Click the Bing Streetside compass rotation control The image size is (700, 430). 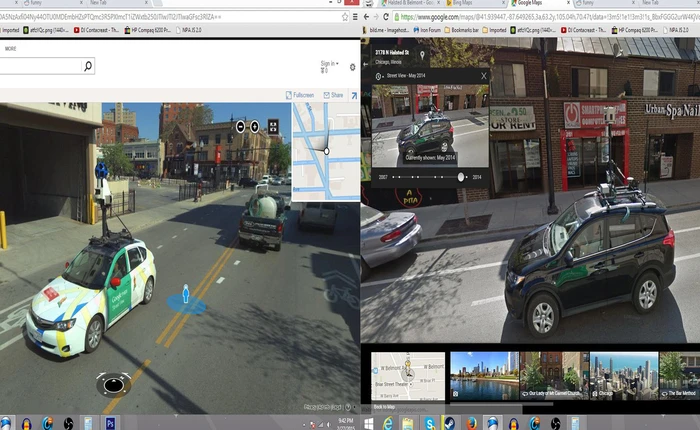113,384
